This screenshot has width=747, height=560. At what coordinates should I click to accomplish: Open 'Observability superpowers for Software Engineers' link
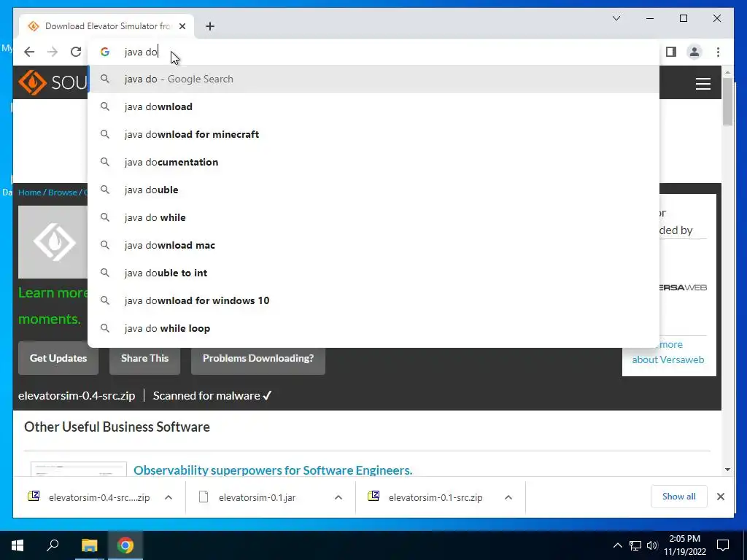coord(273,470)
